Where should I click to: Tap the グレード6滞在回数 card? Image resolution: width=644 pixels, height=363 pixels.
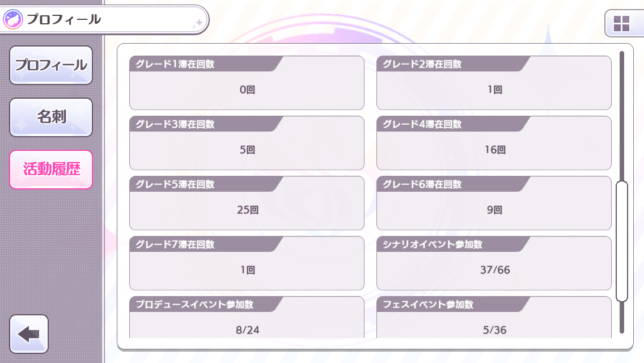click(x=494, y=203)
